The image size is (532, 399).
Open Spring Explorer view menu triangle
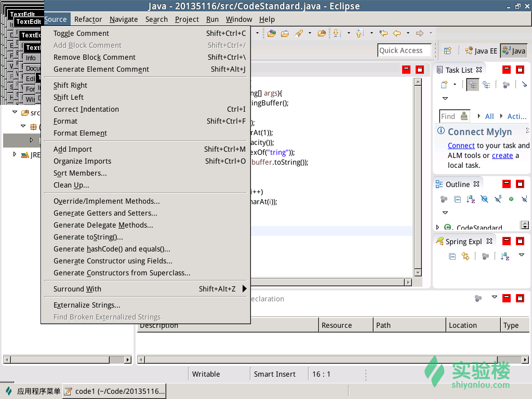tap(522, 255)
